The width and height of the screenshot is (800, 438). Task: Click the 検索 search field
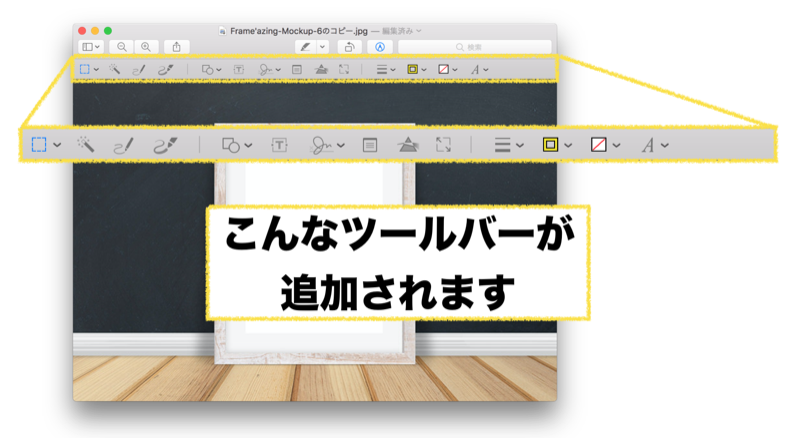(x=474, y=47)
